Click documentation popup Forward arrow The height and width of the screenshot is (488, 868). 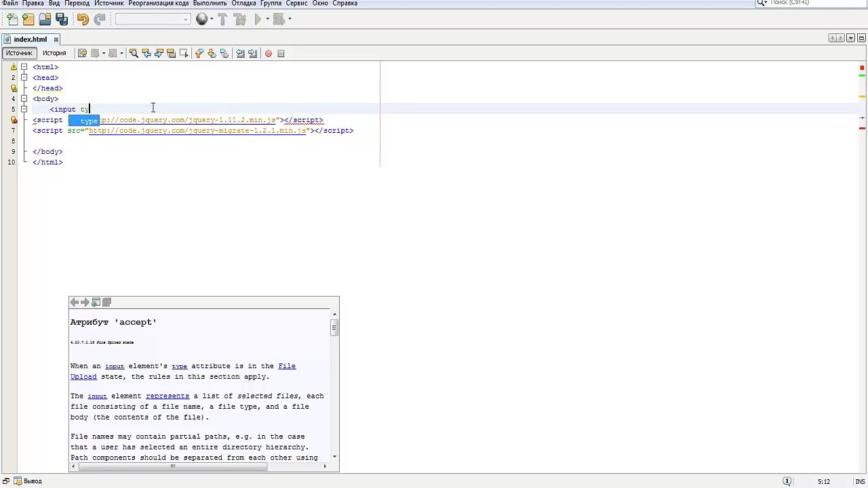[85, 302]
